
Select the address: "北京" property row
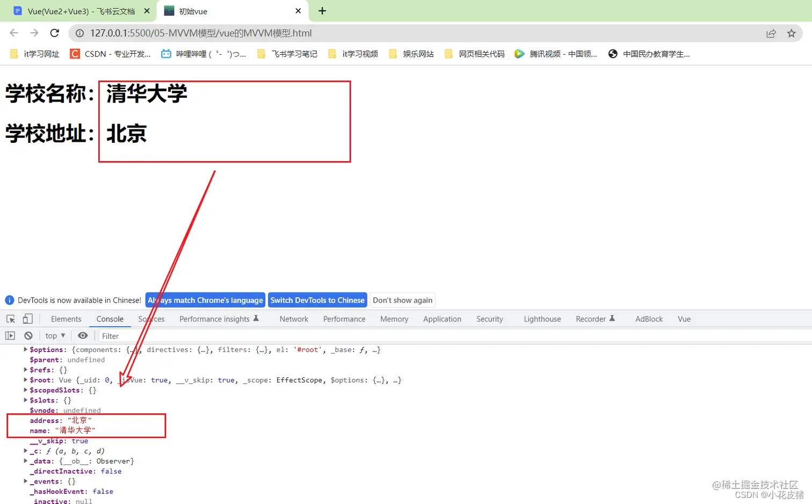pos(61,420)
